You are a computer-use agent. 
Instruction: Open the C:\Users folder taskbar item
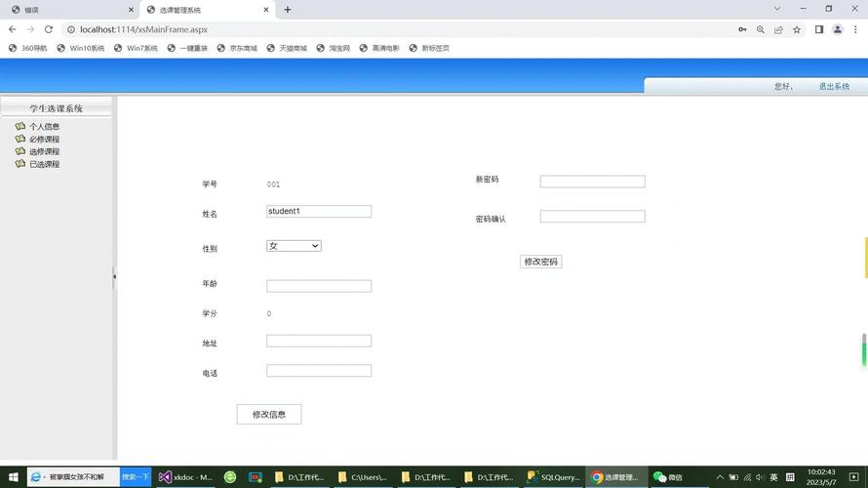click(364, 477)
